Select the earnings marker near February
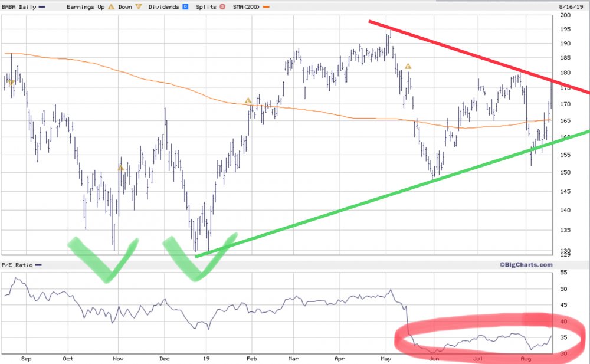 (x=248, y=101)
